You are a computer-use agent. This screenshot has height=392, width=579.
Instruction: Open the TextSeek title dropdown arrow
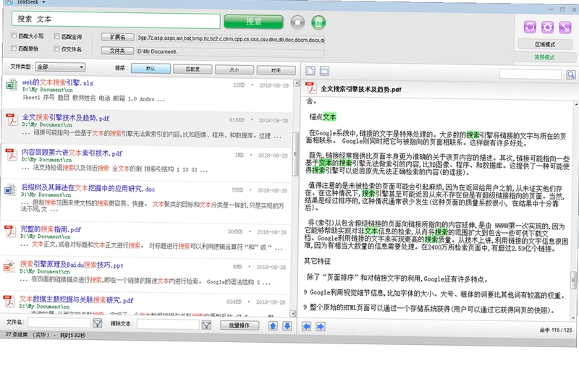tap(43, 2)
